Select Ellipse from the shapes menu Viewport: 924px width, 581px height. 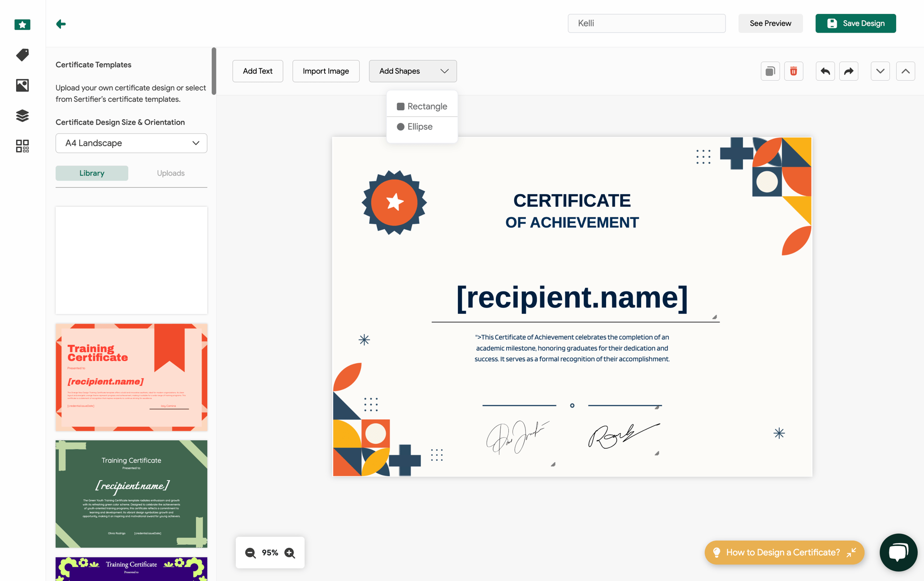420,126
